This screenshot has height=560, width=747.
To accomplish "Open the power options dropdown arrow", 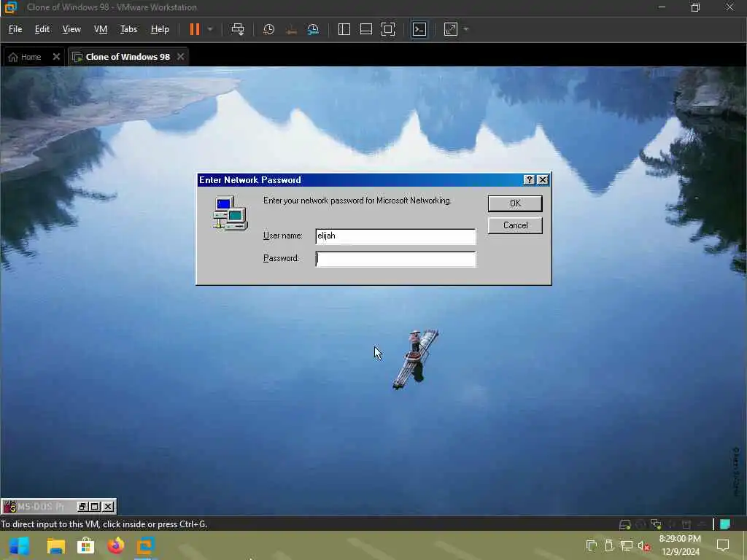I will (210, 29).
